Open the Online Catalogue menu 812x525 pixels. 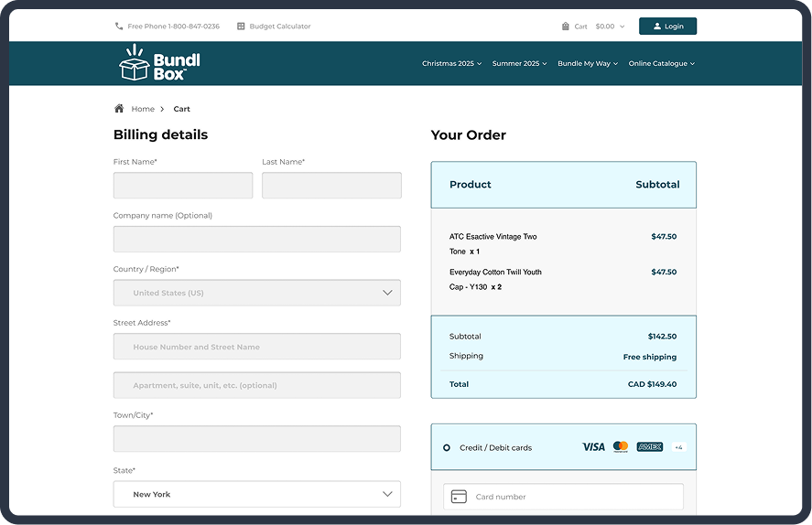(x=661, y=63)
